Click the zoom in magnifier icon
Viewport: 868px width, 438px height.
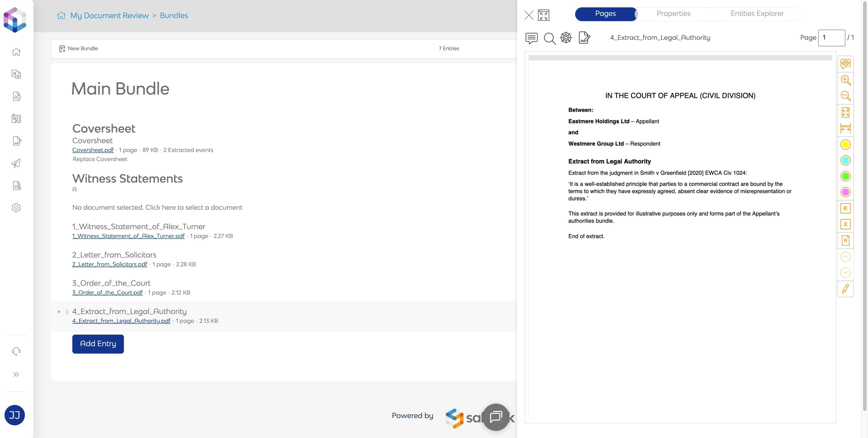(x=845, y=80)
